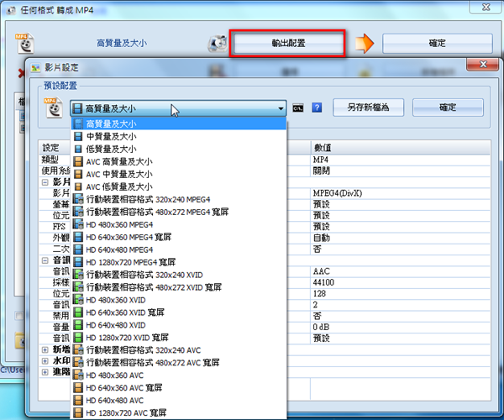
Task: Pick AVC 低質量及大小 option
Action: 178,186
